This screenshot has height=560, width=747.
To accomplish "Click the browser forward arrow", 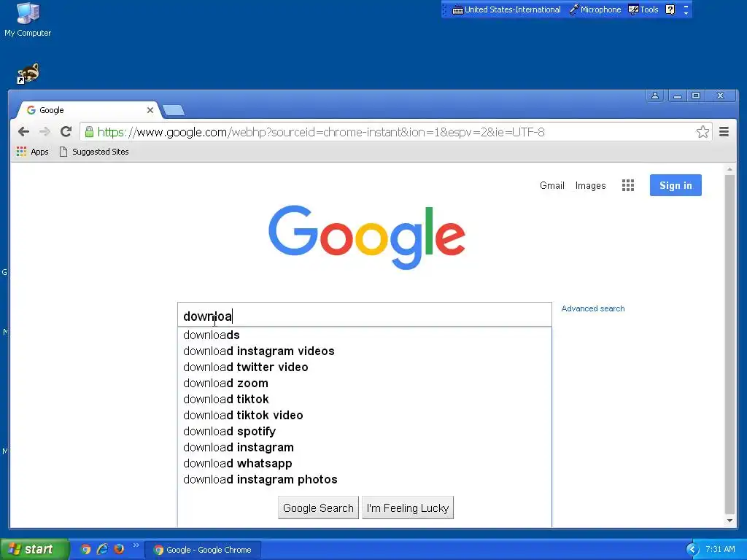I will (44, 132).
